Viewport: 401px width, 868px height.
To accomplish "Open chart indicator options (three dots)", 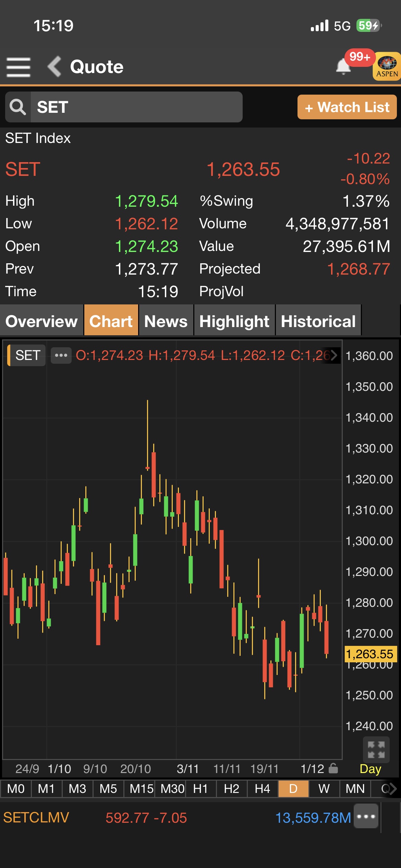I will 61,355.
